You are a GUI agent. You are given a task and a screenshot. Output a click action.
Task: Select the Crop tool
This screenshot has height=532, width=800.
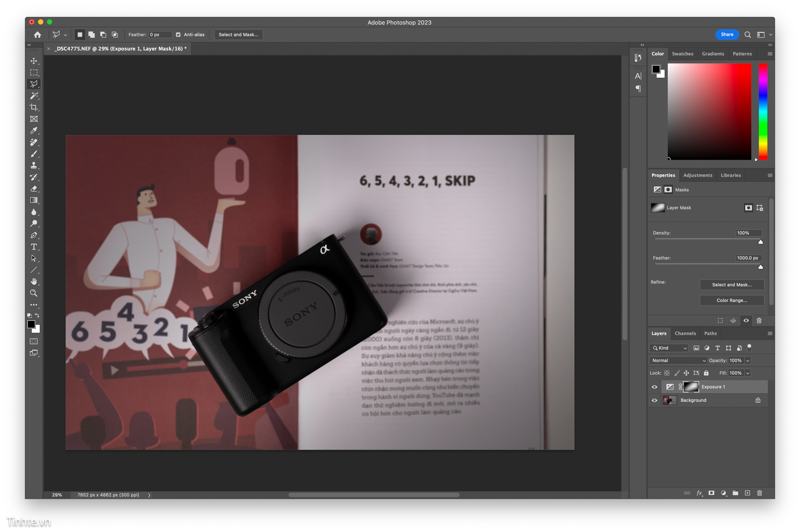pos(34,107)
